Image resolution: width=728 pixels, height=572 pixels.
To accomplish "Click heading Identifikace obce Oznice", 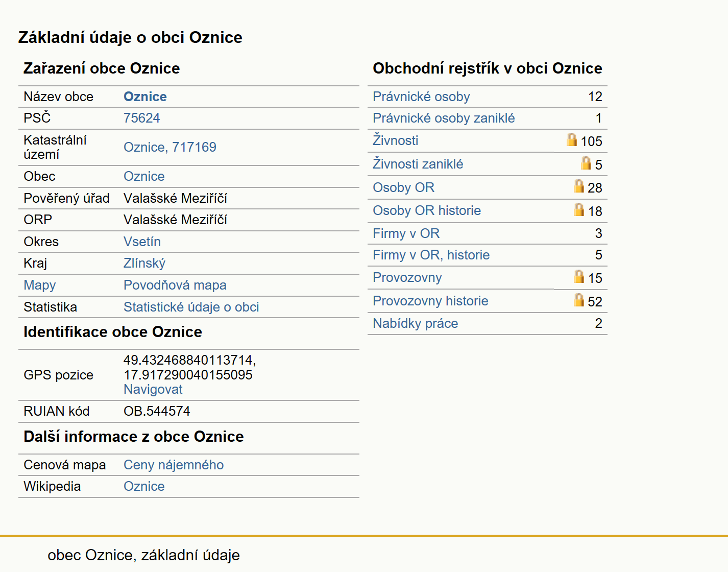I will point(113,332).
